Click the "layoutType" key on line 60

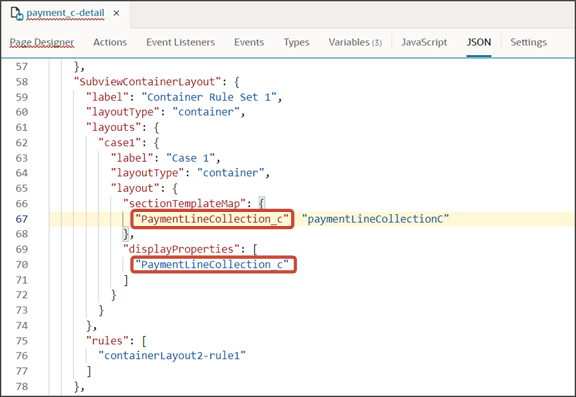click(123, 112)
